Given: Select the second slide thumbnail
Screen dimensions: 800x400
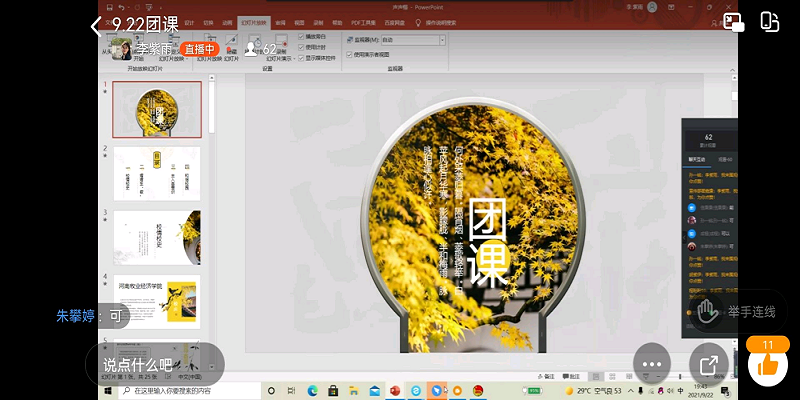Looking at the screenshot, I should pos(156,172).
